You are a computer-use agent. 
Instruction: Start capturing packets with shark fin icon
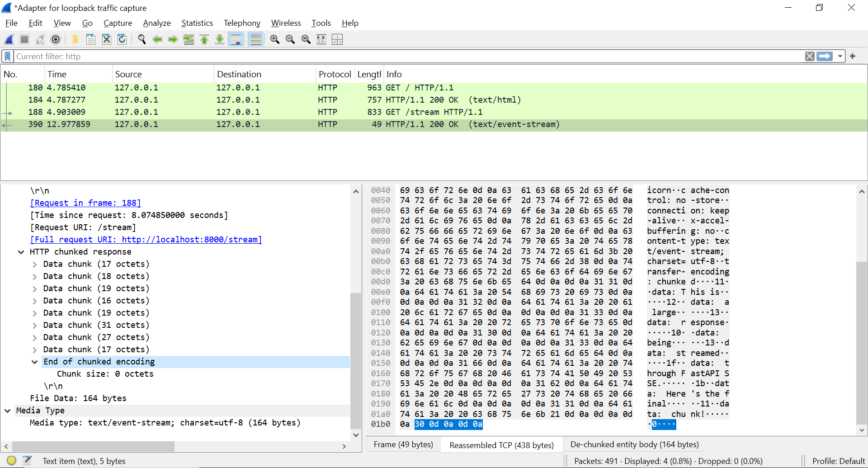pos(9,40)
